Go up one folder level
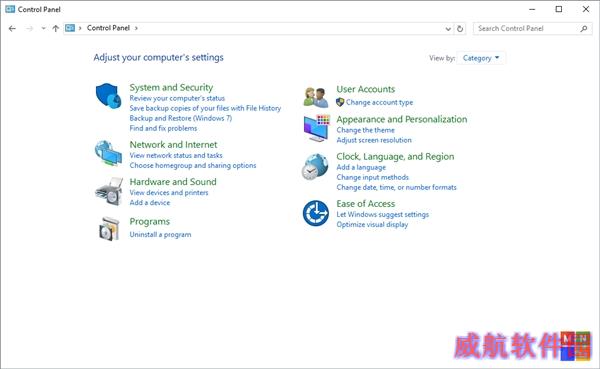 coord(55,28)
